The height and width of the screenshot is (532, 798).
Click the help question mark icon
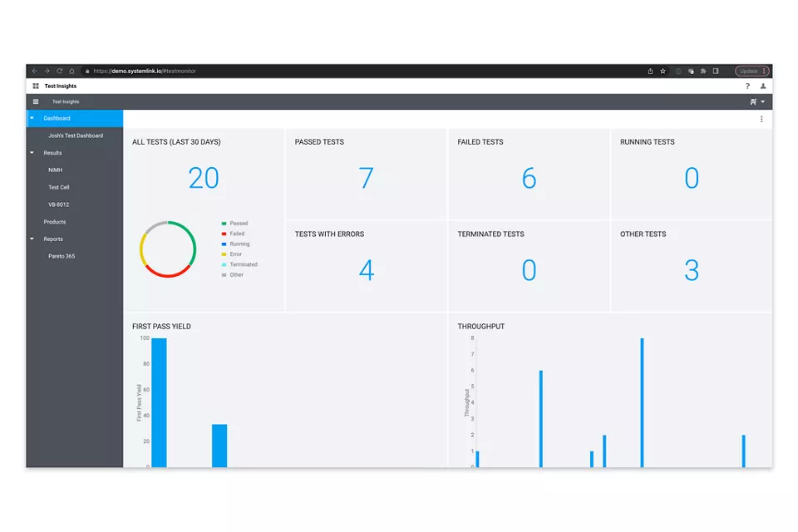747,86
